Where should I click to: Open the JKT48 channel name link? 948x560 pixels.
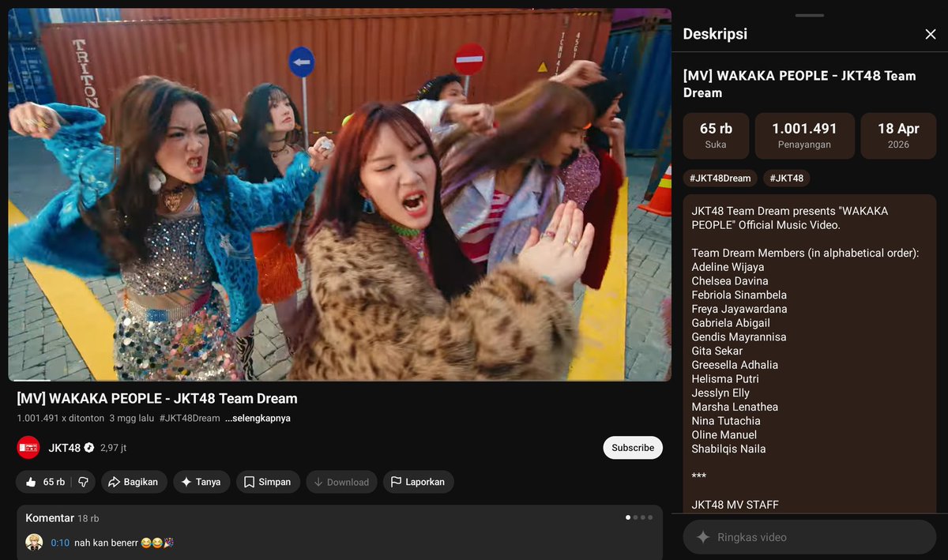coord(64,448)
